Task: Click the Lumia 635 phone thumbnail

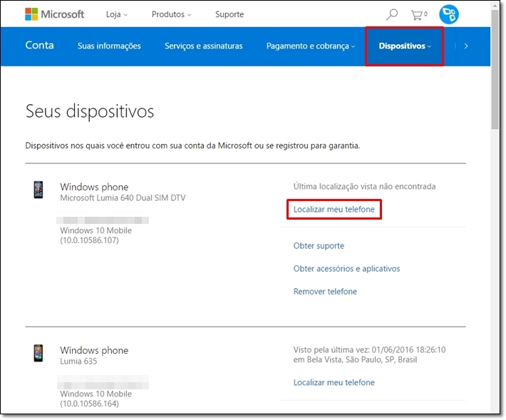Action: point(38,353)
